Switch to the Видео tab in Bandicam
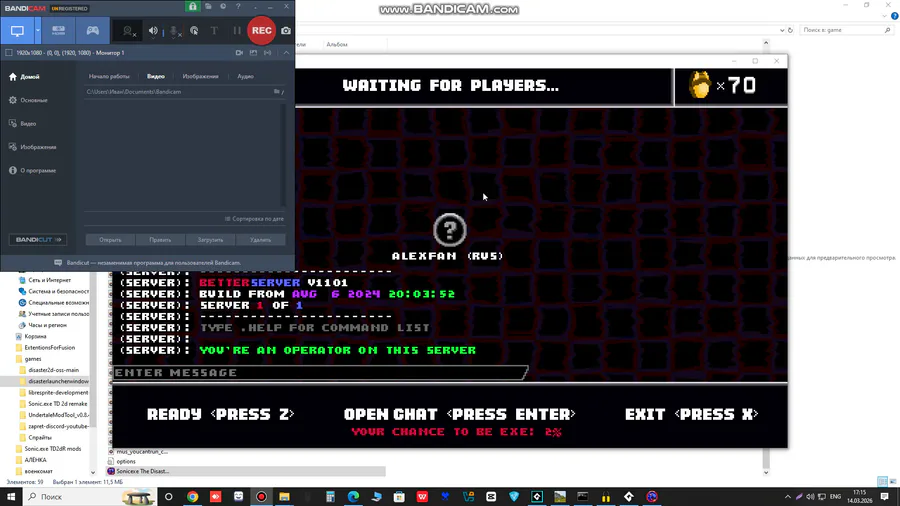 click(x=156, y=76)
